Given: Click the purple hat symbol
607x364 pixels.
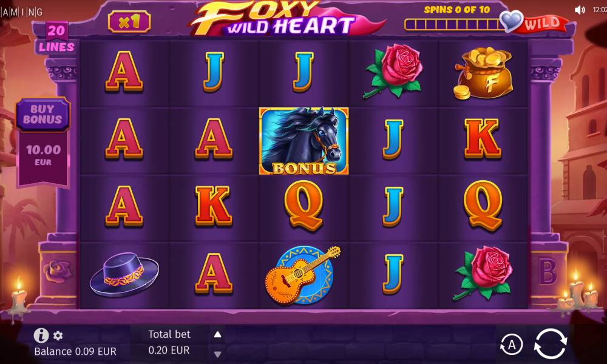Looking at the screenshot, I should pyautogui.click(x=124, y=274).
